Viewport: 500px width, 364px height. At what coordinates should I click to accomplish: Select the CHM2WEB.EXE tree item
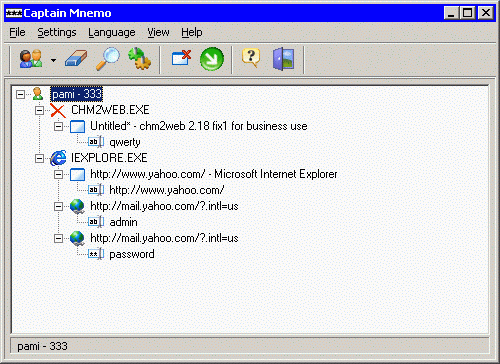(110, 110)
